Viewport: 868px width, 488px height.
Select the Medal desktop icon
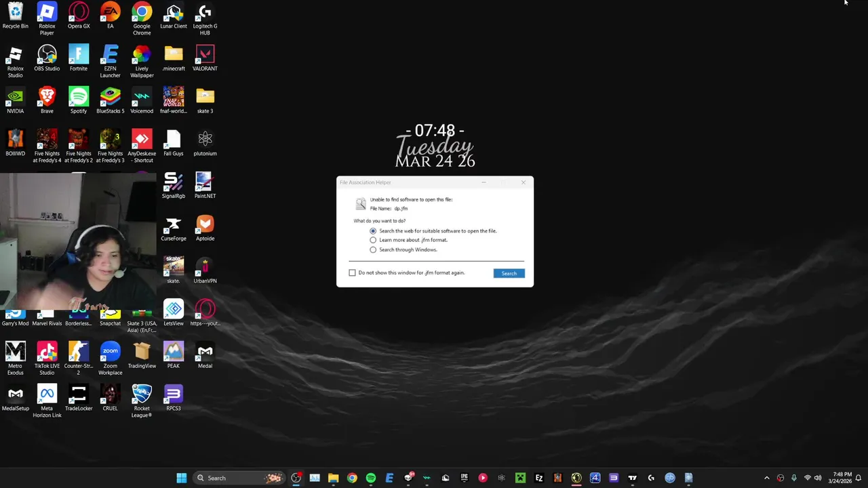click(205, 356)
